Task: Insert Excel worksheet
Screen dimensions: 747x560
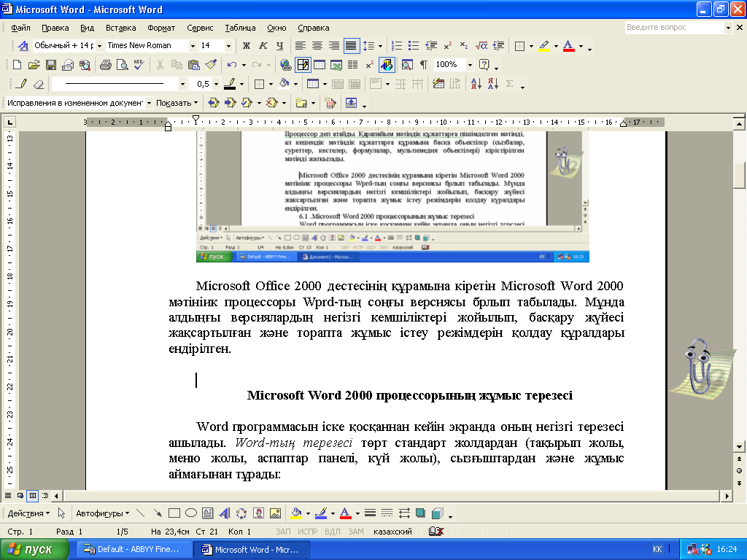Action: [x=336, y=65]
